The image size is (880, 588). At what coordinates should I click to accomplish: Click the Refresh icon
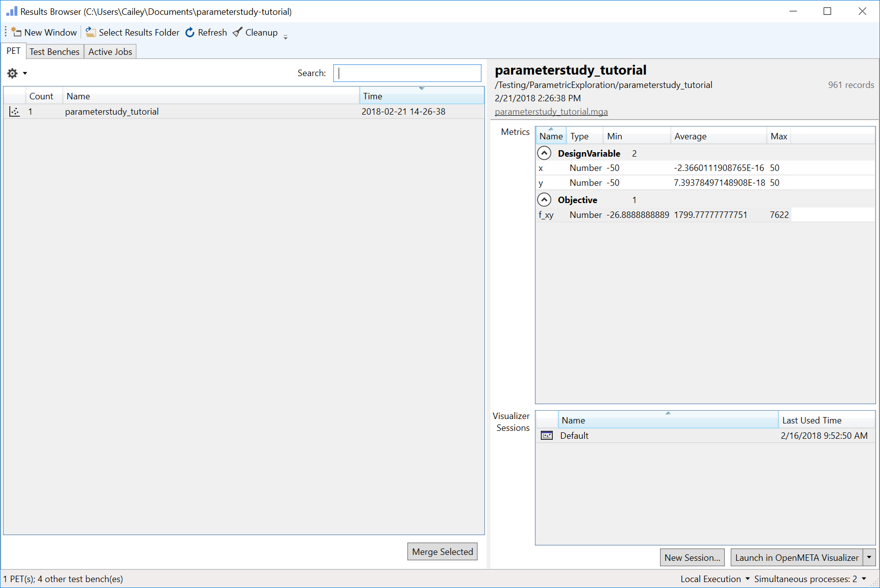point(190,32)
